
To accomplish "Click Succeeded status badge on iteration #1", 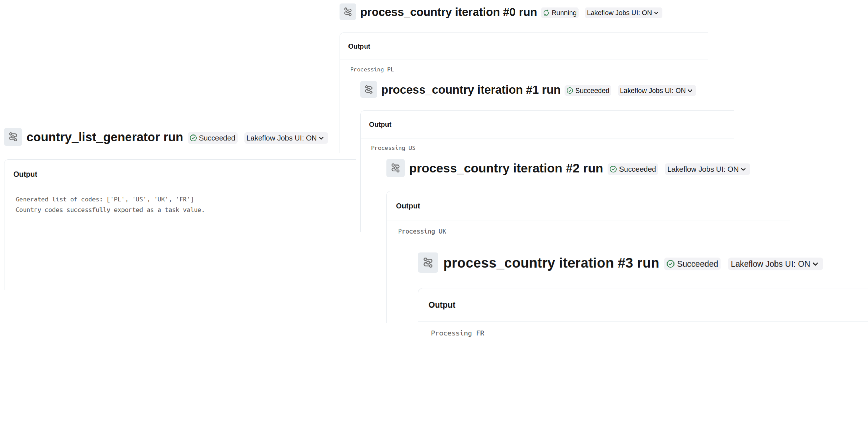I will click(588, 90).
